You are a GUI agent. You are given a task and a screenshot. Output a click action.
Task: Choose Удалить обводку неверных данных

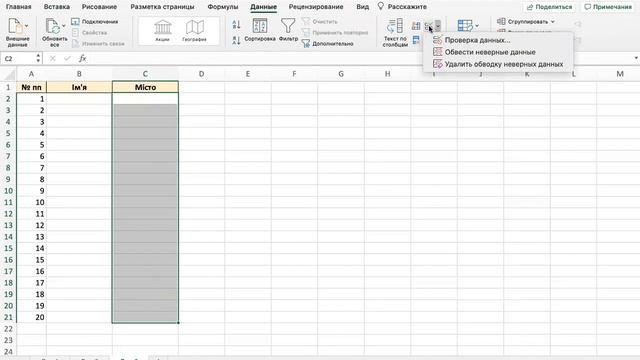(x=498, y=64)
